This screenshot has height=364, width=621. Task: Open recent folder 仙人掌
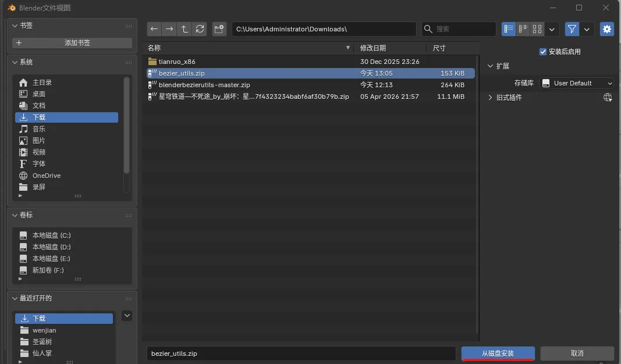[x=64, y=354]
